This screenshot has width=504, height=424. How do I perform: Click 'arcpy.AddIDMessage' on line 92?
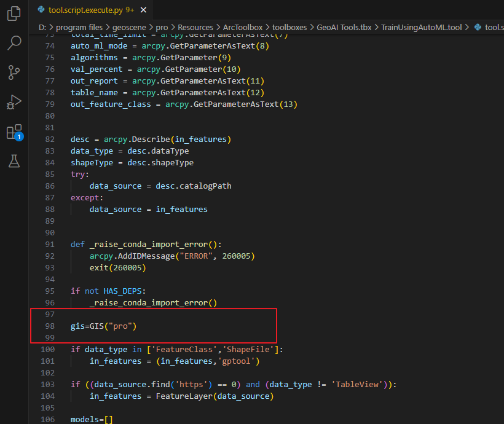132,256
